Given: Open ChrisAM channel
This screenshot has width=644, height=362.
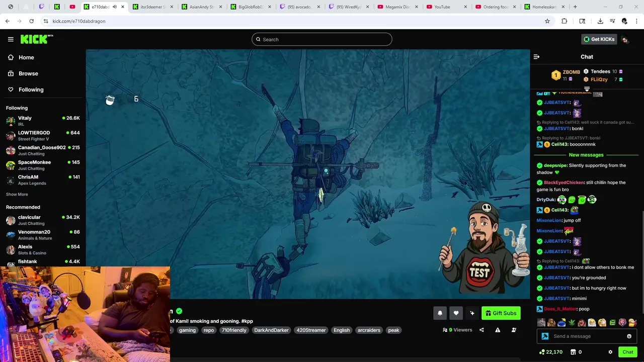Looking at the screenshot, I should click(x=43, y=180).
